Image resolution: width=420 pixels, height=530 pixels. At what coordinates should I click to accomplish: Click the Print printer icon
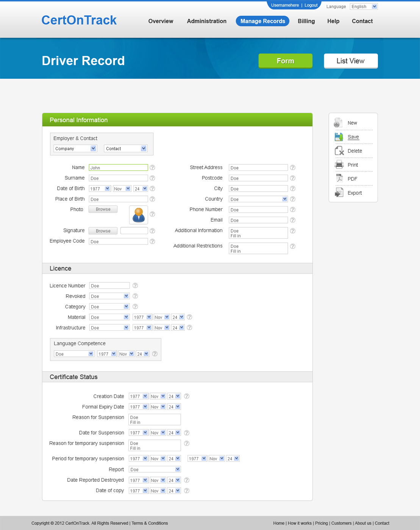pos(339,164)
